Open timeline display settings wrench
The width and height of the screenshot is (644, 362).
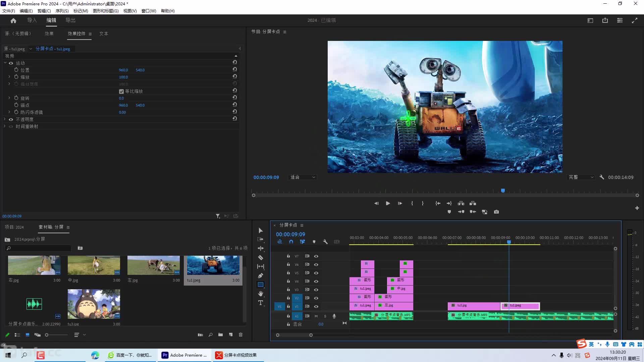325,242
